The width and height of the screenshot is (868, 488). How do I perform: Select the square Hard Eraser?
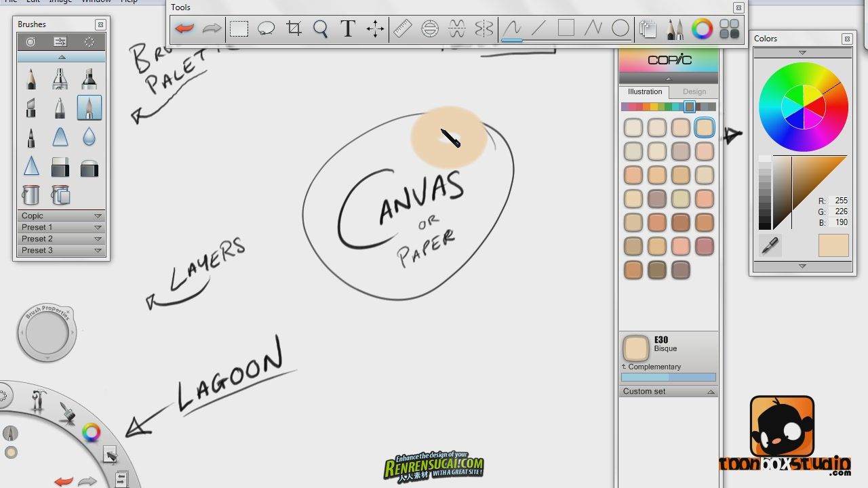click(60, 167)
